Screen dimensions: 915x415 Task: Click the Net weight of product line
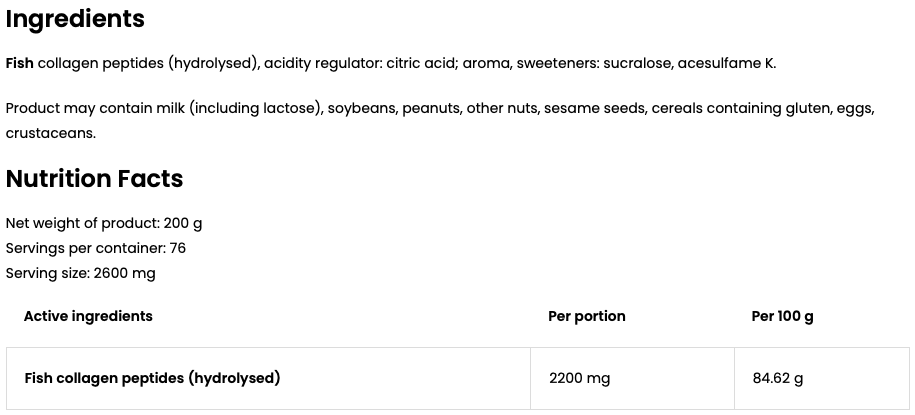click(104, 224)
